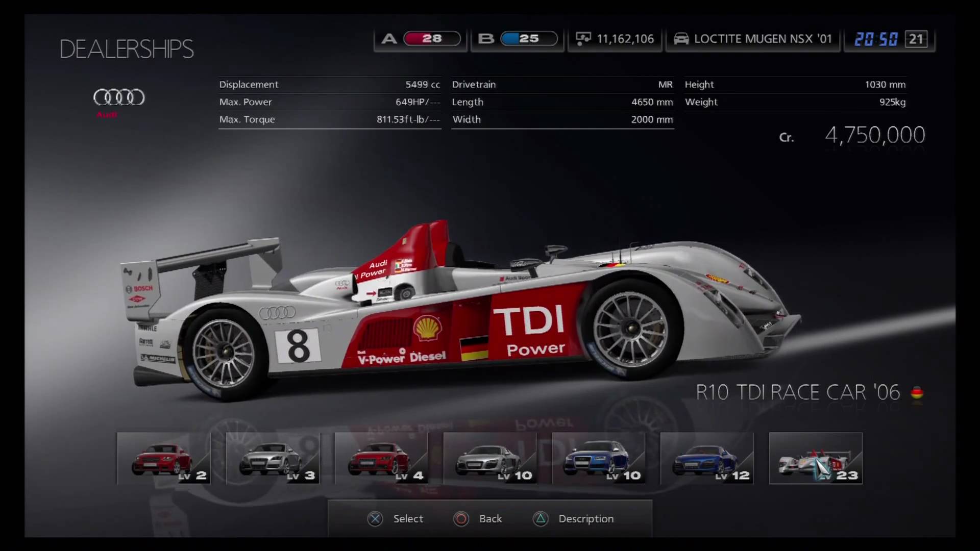
Task: Click the German flag next to car name
Action: click(917, 393)
